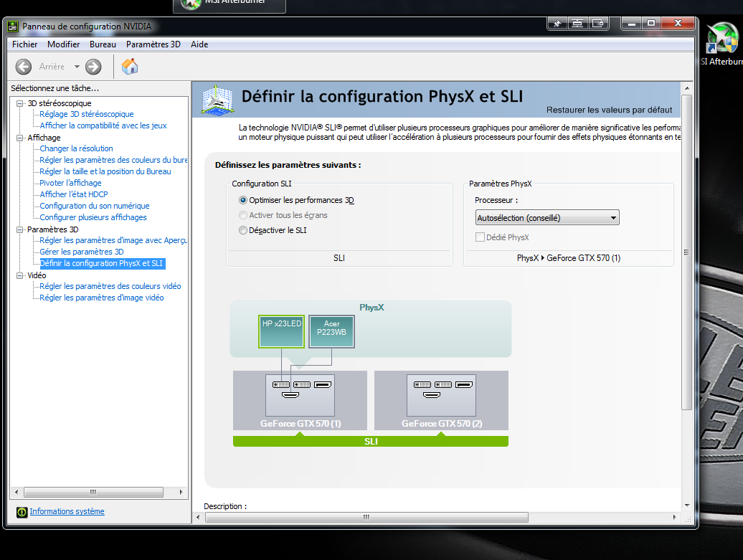Click pin button in title bar
Screen dimensions: 743x560
558,23
